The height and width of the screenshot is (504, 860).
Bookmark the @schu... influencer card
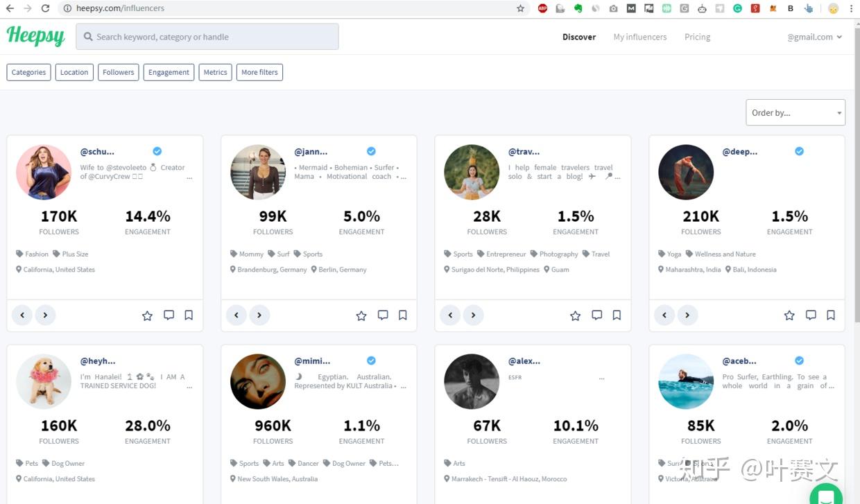click(x=189, y=315)
